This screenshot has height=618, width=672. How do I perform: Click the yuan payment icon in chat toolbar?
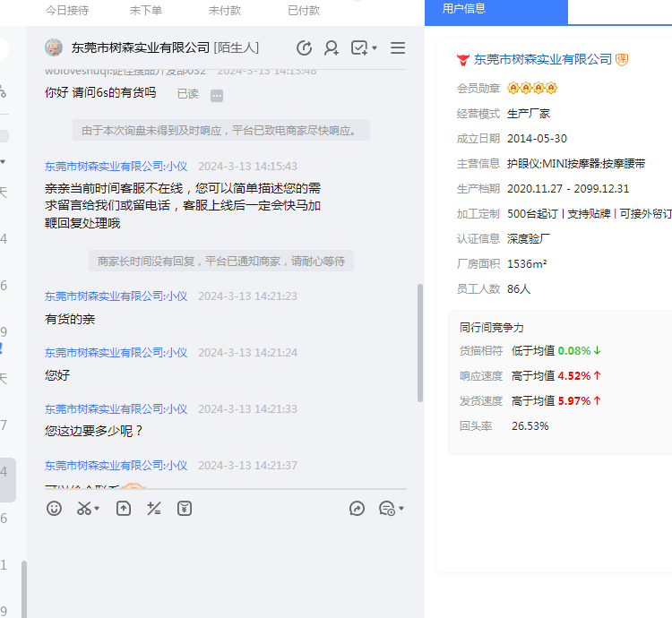click(x=185, y=509)
